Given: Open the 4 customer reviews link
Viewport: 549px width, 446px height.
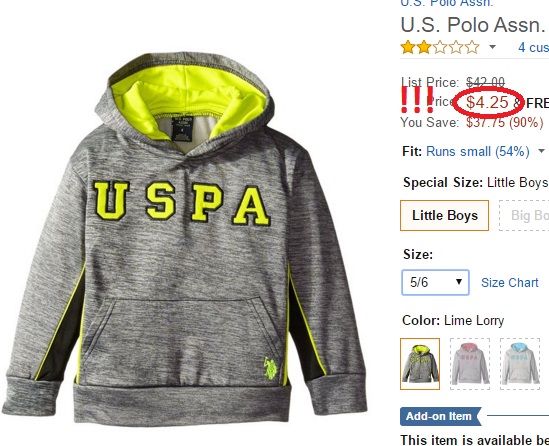Looking at the screenshot, I should pyautogui.click(x=533, y=47).
